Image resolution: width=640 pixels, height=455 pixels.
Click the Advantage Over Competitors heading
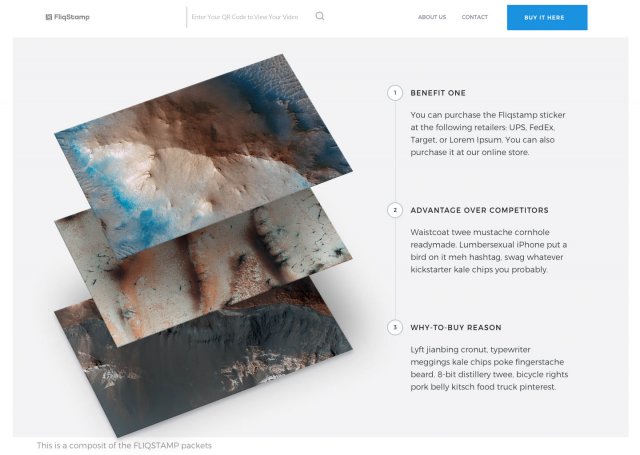click(x=479, y=210)
